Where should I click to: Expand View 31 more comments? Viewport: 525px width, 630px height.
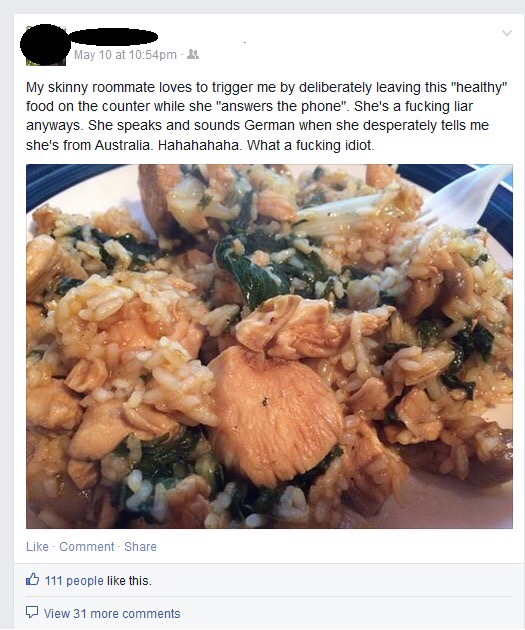pos(112,614)
